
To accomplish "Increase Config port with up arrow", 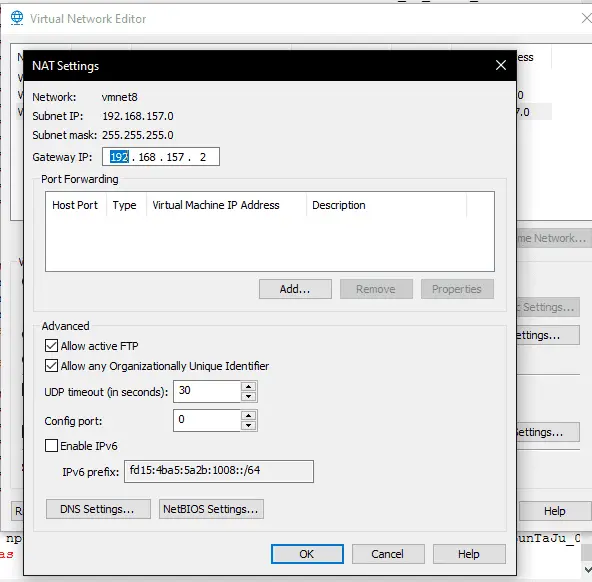I will (248, 416).
